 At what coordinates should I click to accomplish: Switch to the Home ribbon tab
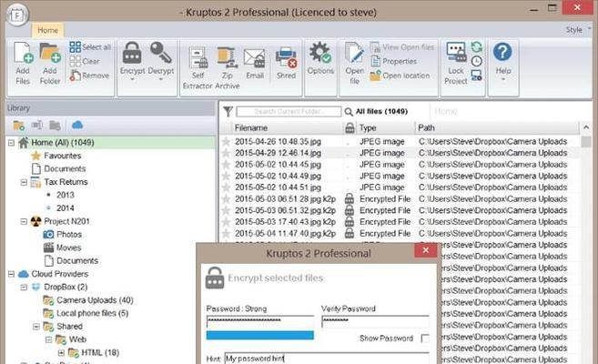pos(47,30)
